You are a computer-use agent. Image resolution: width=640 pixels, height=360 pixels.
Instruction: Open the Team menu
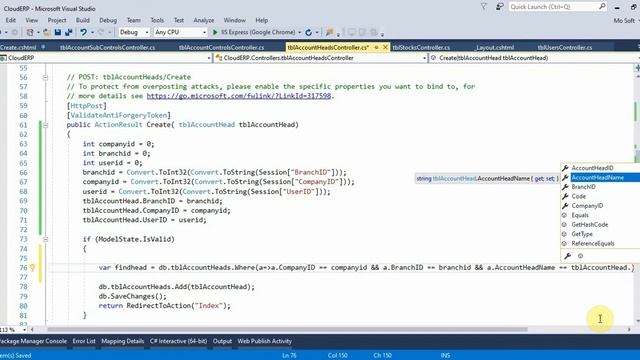[133, 20]
